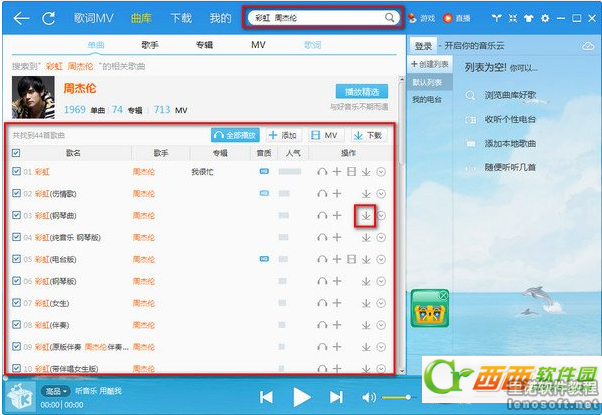
Task: Adjust the volume slider
Action: [397, 397]
